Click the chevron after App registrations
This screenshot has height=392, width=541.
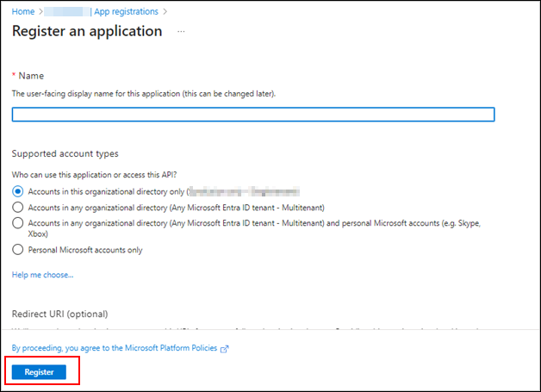tap(165, 11)
